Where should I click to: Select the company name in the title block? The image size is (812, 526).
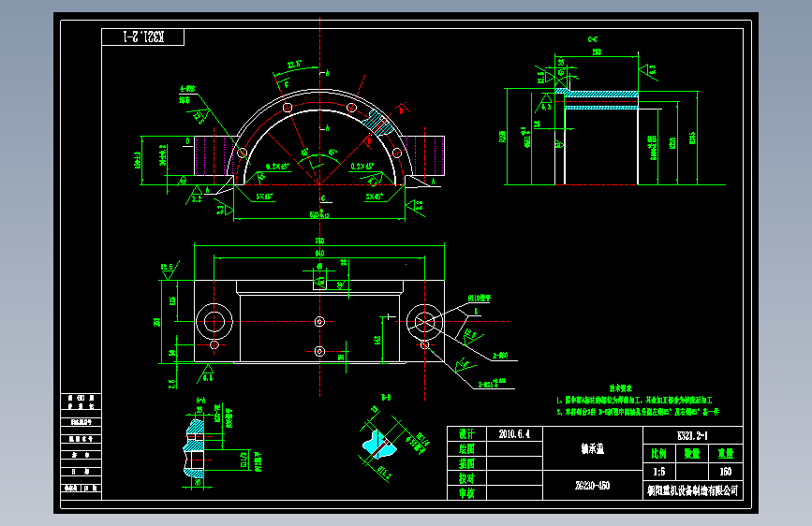692,490
